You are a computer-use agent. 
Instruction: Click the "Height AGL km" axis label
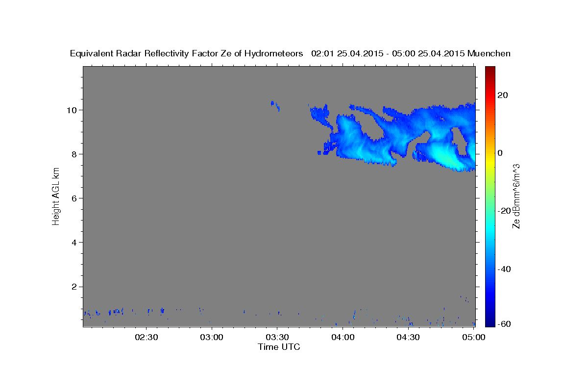[56, 196]
